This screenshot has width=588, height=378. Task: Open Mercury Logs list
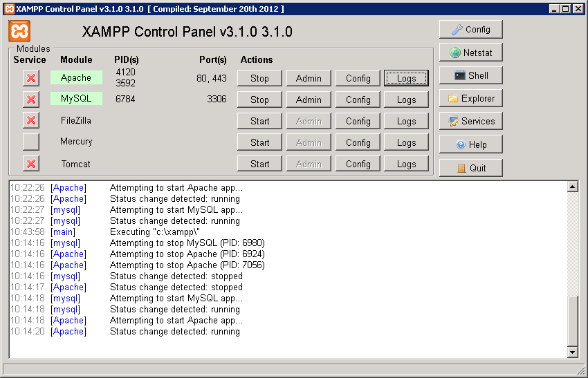[406, 142]
